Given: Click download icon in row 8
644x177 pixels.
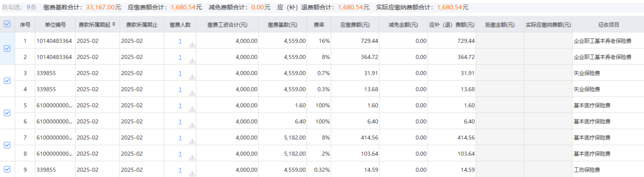Looking at the screenshot, I should 192,157.
